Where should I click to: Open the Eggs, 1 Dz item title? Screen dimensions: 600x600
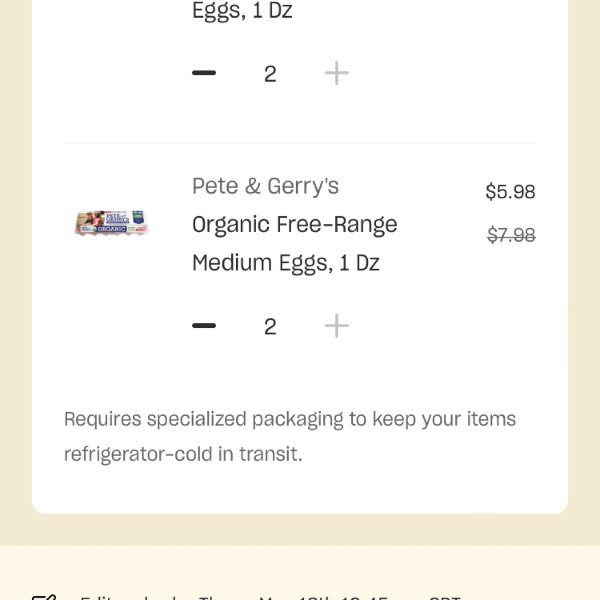(x=242, y=11)
